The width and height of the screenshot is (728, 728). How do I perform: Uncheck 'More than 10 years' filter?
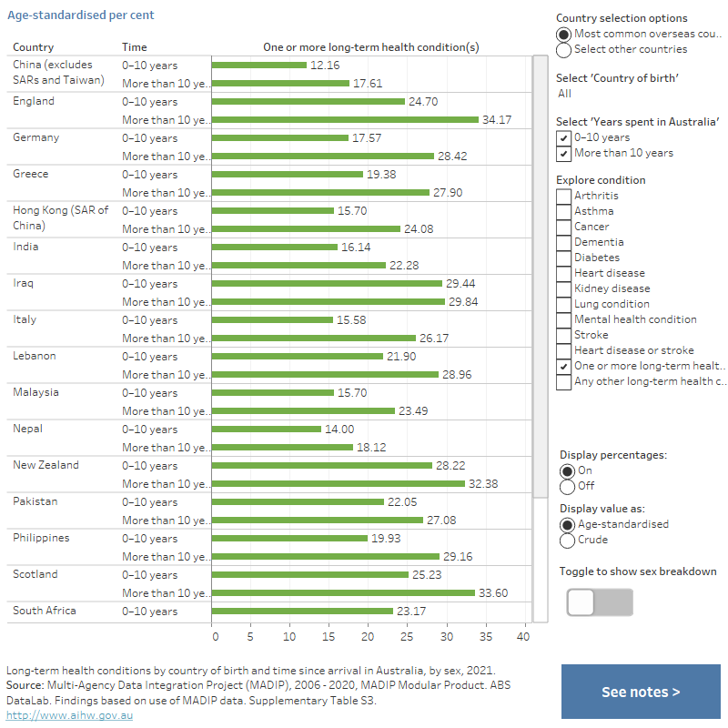pos(562,153)
